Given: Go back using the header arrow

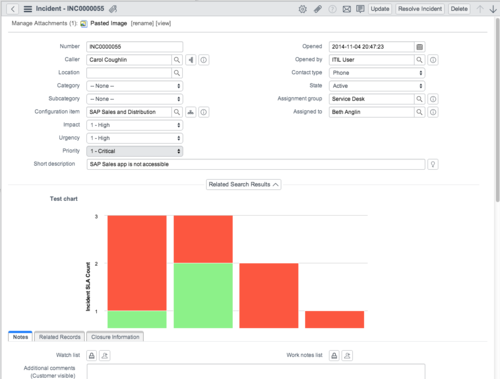Looking at the screenshot, I should point(13,9).
